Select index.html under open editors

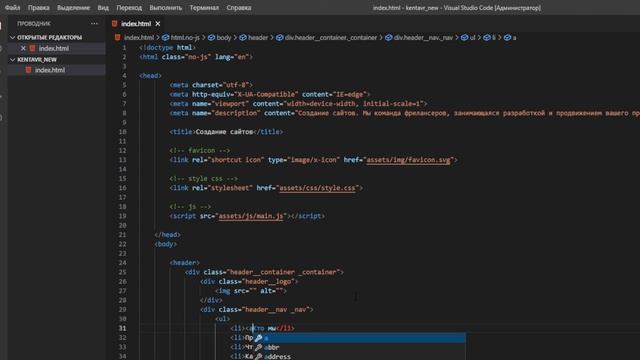pos(54,48)
